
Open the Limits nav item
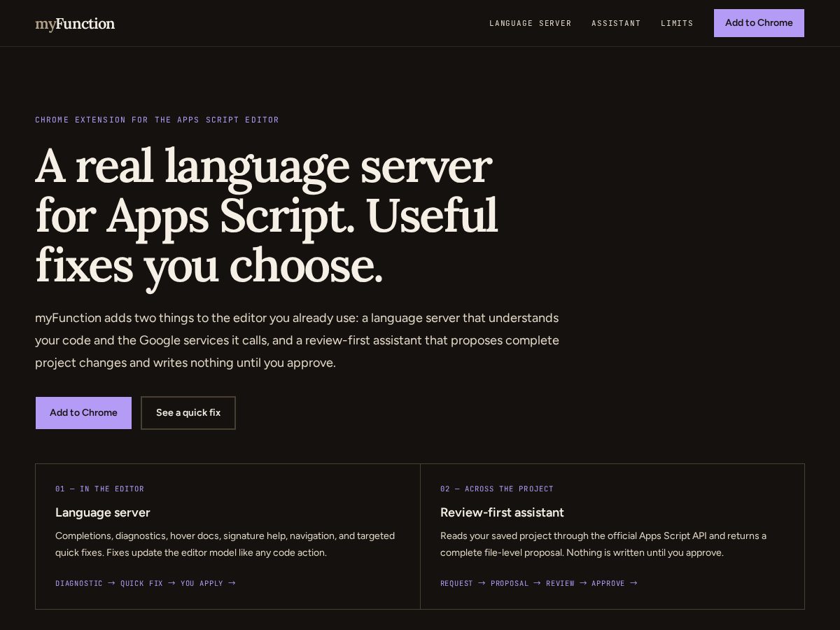(x=677, y=23)
